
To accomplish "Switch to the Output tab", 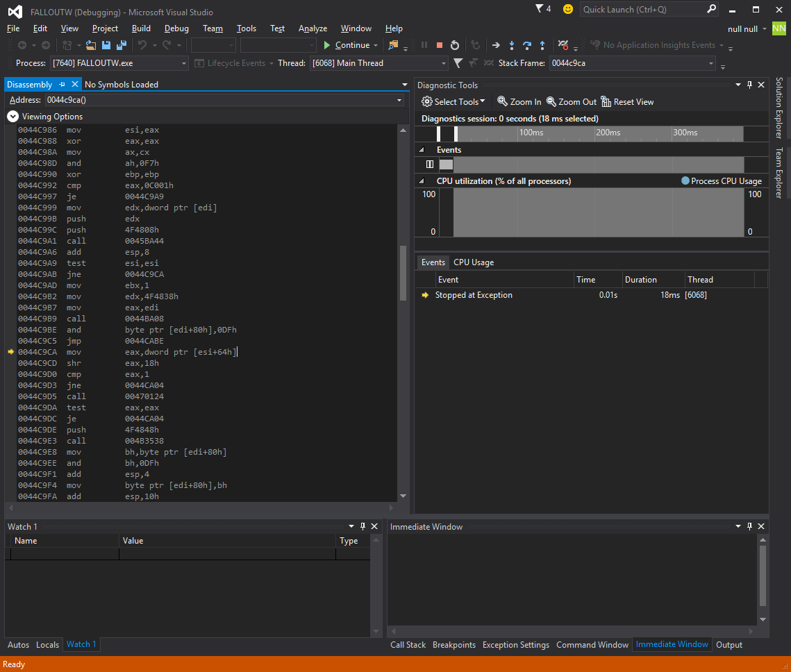I will [729, 645].
